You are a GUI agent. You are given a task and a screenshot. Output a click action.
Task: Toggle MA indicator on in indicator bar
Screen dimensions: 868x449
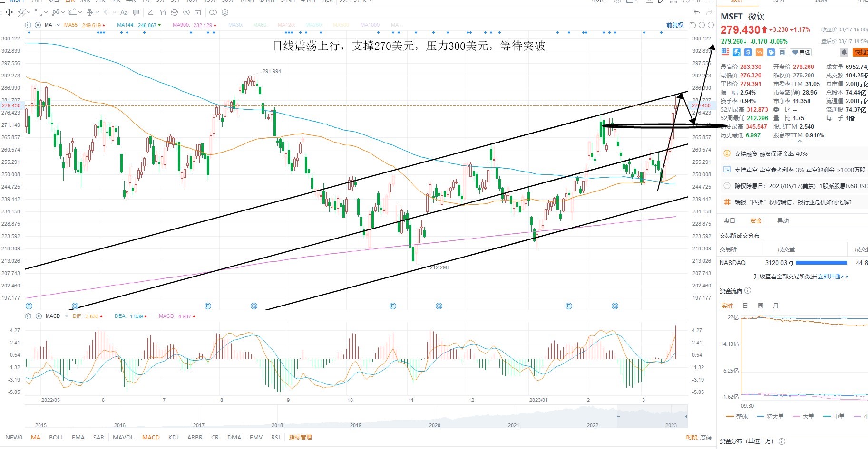[x=36, y=438]
